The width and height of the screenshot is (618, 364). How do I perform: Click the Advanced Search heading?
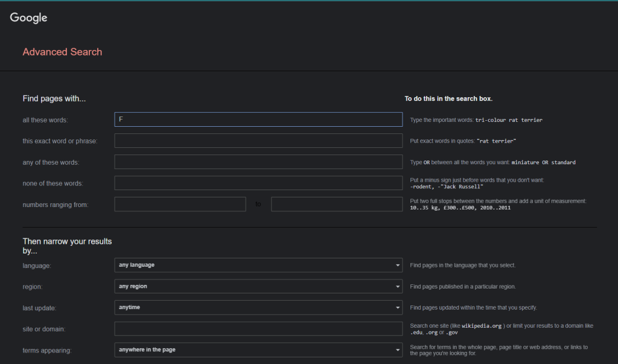tap(62, 52)
